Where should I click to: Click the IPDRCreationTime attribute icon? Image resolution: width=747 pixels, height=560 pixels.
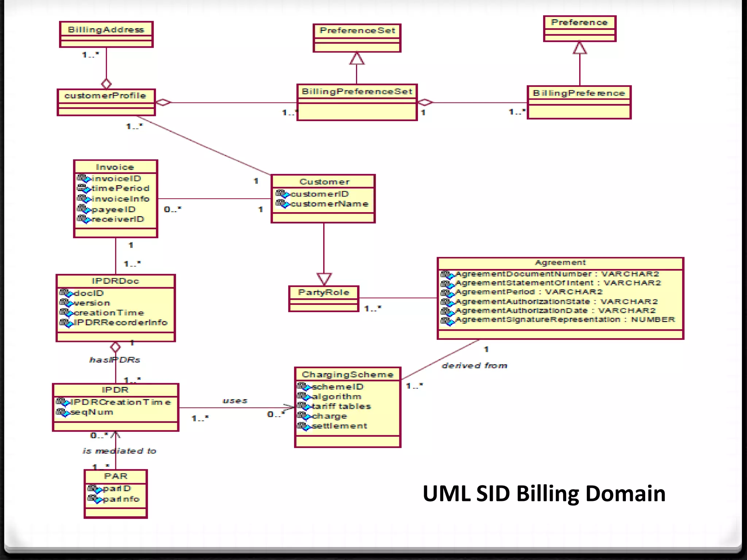click(x=62, y=402)
